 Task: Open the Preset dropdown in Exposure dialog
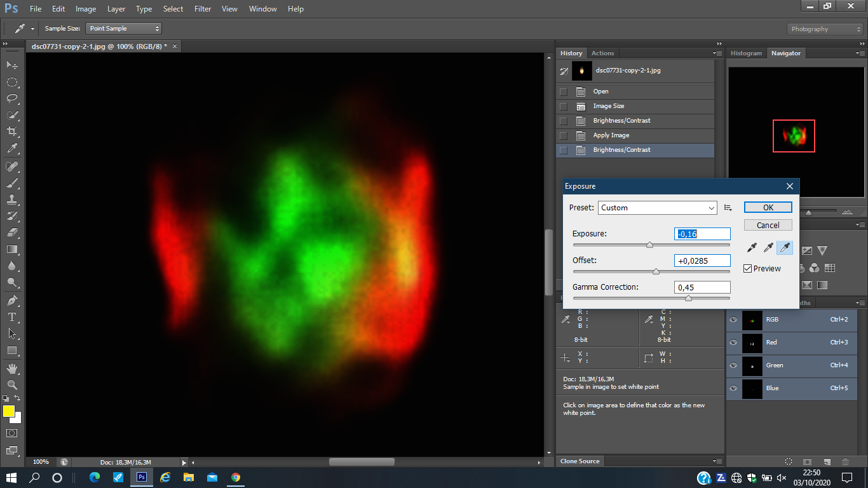(x=657, y=208)
